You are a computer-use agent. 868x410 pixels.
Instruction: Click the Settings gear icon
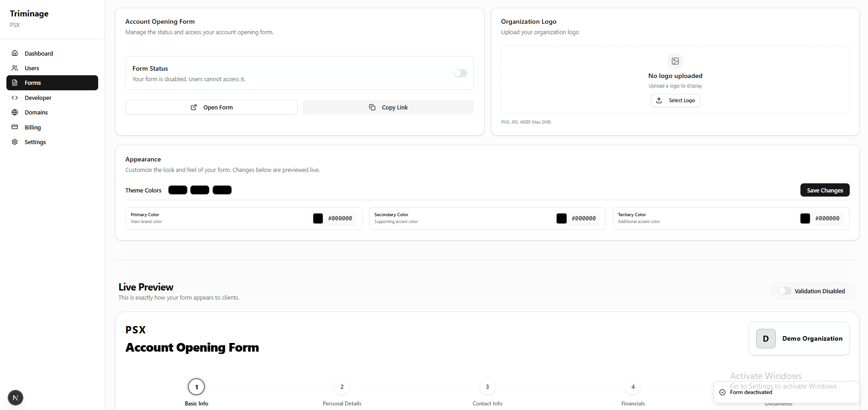(15, 142)
